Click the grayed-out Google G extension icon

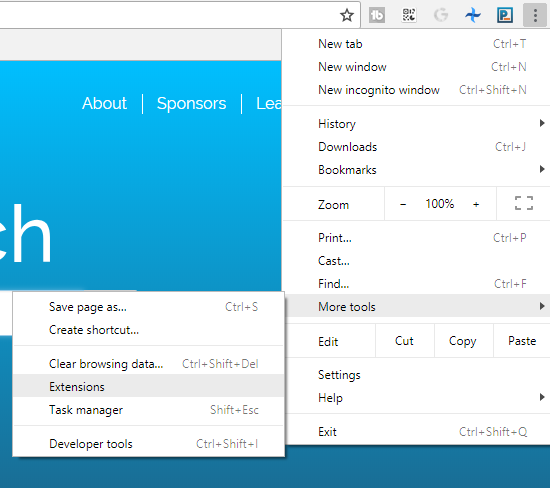[441, 15]
